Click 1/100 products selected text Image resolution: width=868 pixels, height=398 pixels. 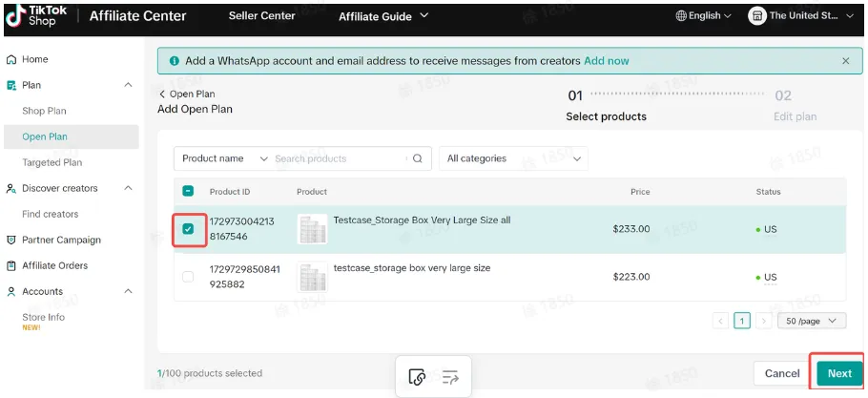point(210,373)
